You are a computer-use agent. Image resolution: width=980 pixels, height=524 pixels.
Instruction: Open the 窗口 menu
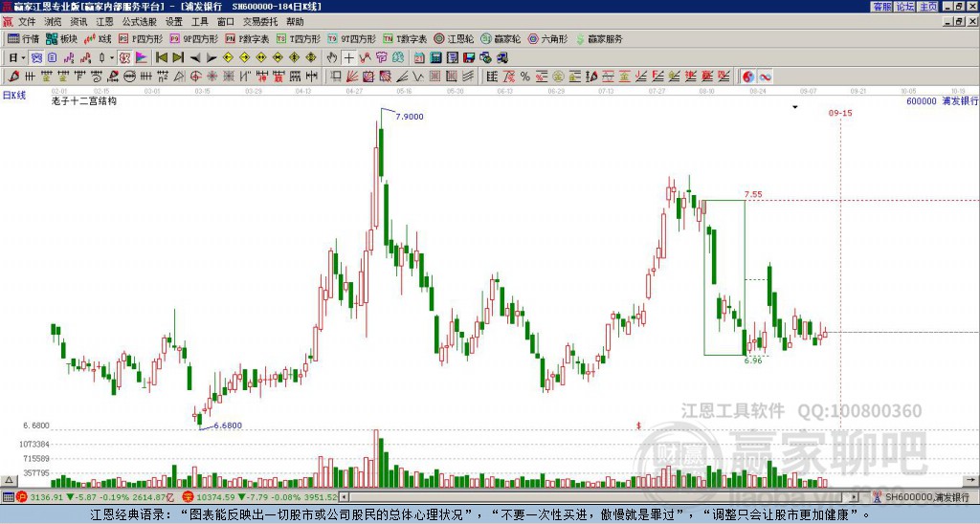226,22
